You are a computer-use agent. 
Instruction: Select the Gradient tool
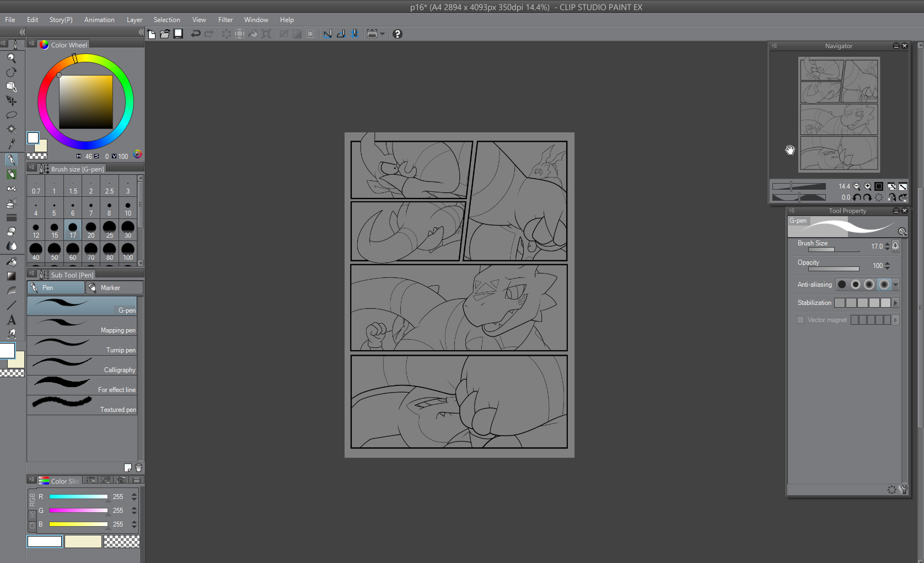pos(11,276)
